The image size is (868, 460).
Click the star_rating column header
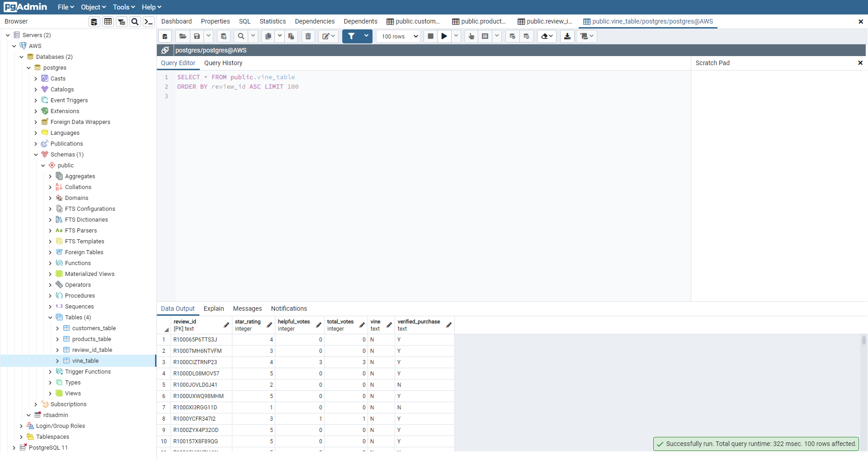coord(254,325)
